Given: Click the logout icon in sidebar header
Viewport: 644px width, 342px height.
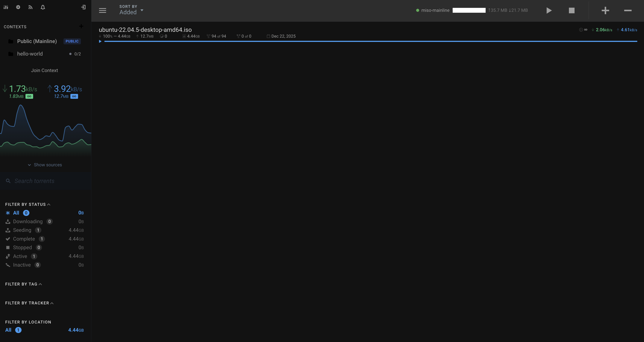Looking at the screenshot, I should tap(83, 7).
